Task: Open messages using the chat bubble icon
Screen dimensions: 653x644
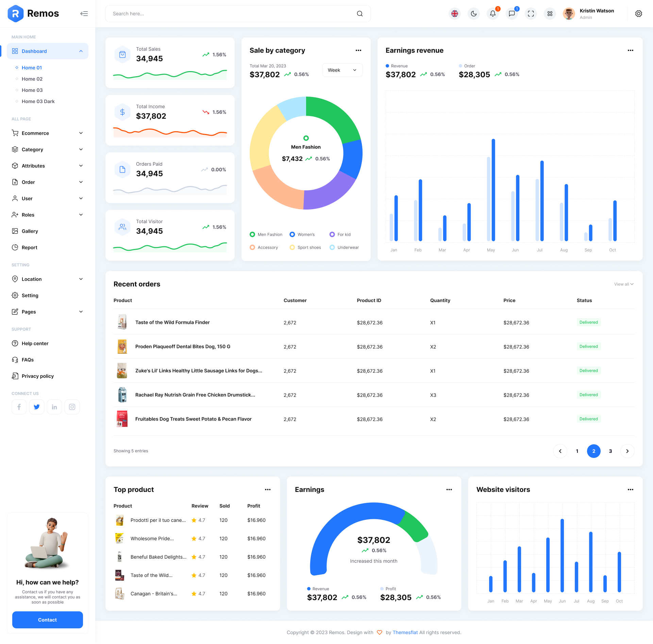Action: click(x=512, y=14)
